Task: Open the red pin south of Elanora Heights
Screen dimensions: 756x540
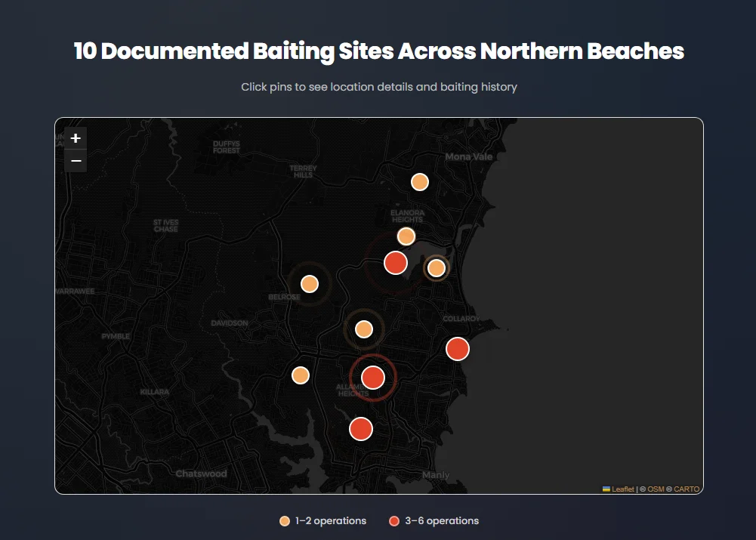Action: [396, 263]
